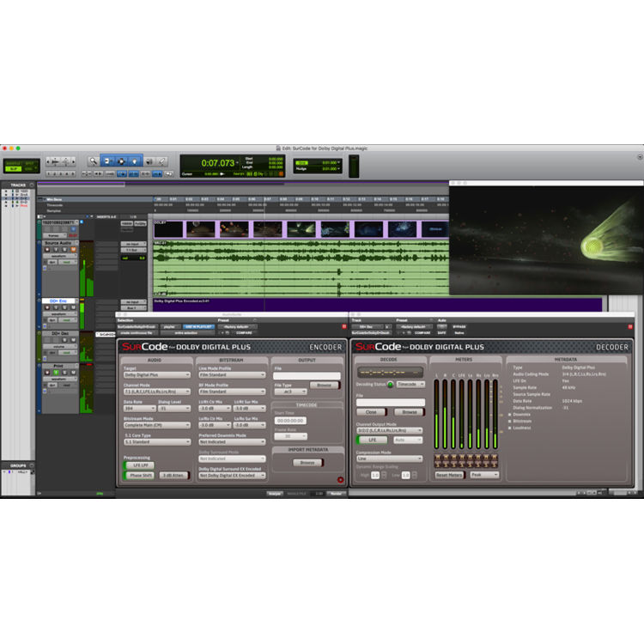The height and width of the screenshot is (644, 644).
Task: Click the Tracks list header
Action: point(18,185)
